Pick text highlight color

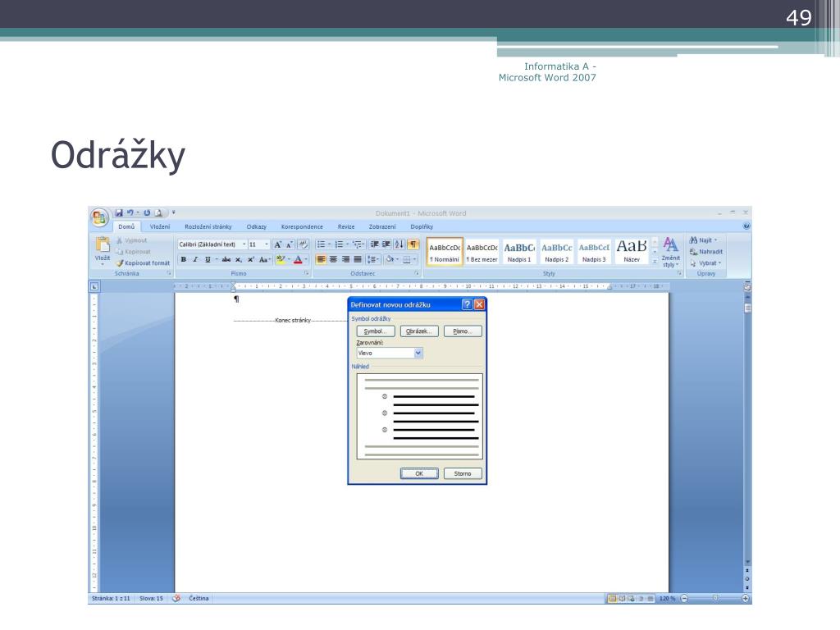coord(281,259)
